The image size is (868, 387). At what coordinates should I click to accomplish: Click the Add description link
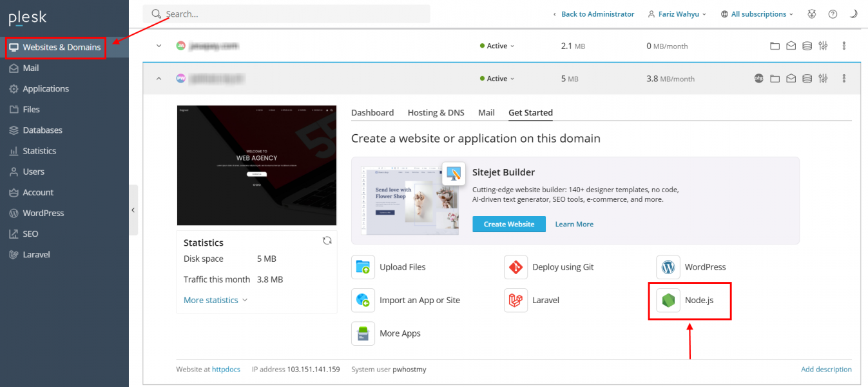tap(826, 370)
